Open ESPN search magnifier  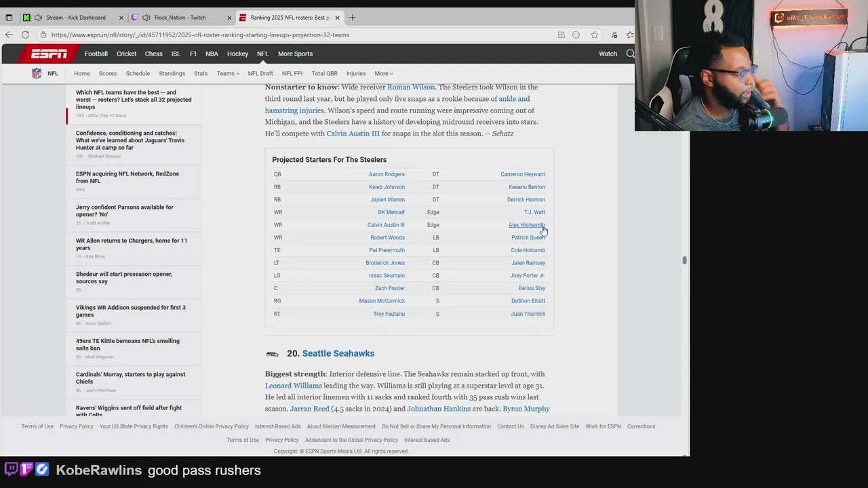tap(630, 54)
